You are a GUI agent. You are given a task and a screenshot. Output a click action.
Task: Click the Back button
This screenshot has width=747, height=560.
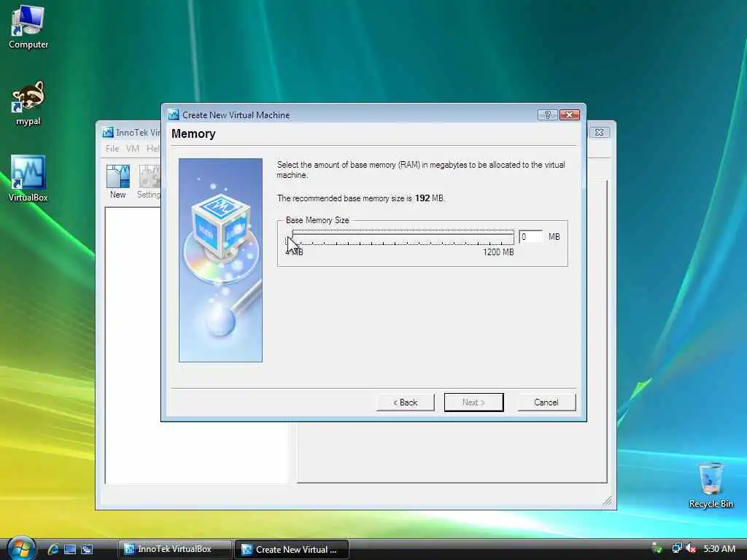tap(406, 402)
